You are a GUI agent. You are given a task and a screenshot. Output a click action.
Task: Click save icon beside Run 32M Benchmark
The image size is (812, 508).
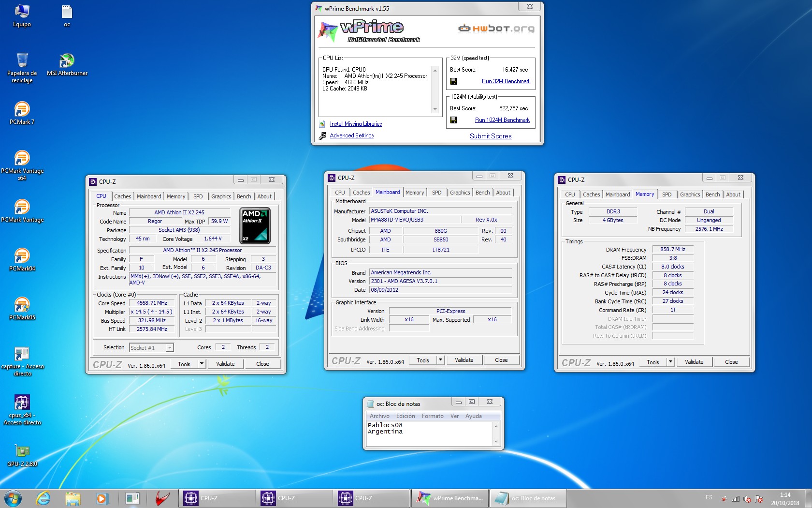click(453, 81)
